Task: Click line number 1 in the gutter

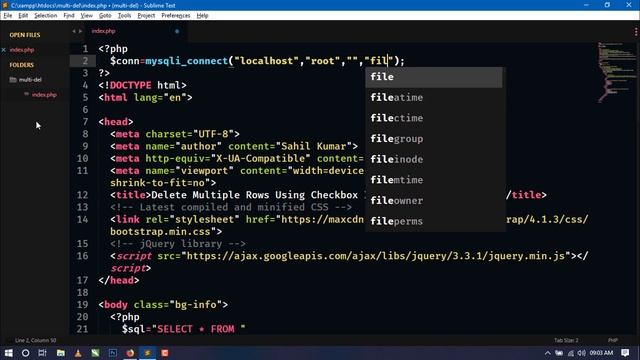Action: pos(85,49)
